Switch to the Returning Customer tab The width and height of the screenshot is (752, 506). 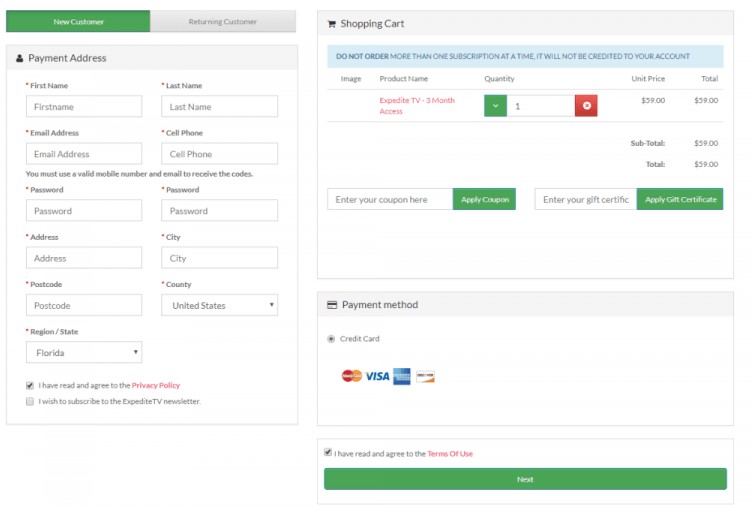(x=223, y=21)
